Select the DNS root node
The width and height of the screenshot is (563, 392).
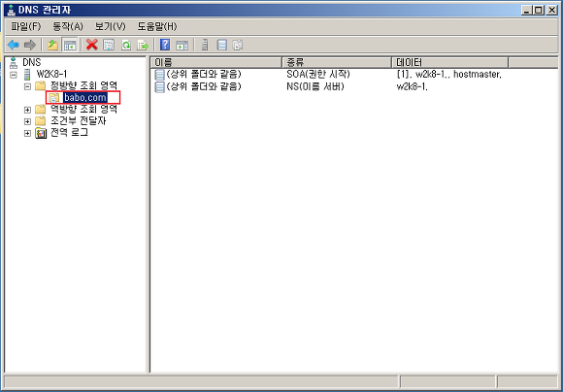[x=32, y=62]
